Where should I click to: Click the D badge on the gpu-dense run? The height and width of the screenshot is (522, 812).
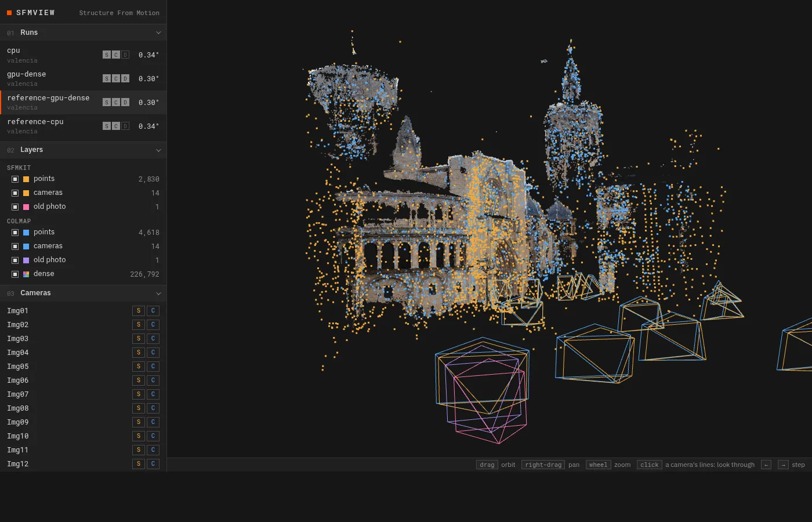125,78
